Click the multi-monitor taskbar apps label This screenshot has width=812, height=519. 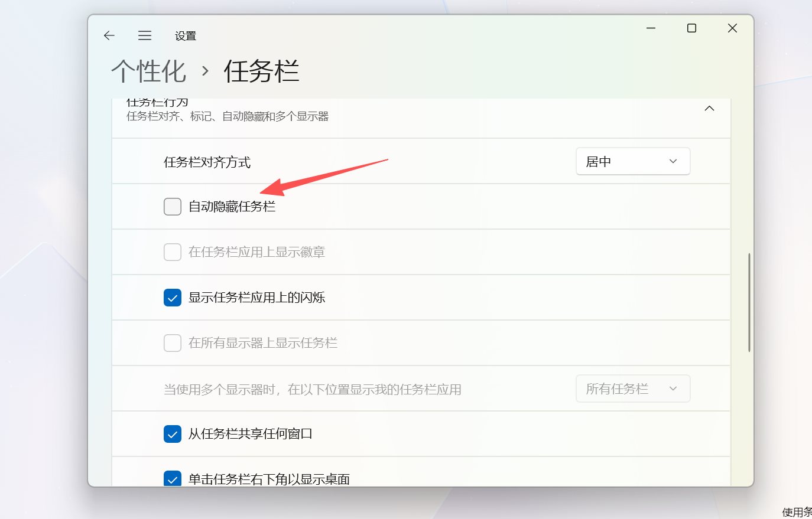coord(312,389)
